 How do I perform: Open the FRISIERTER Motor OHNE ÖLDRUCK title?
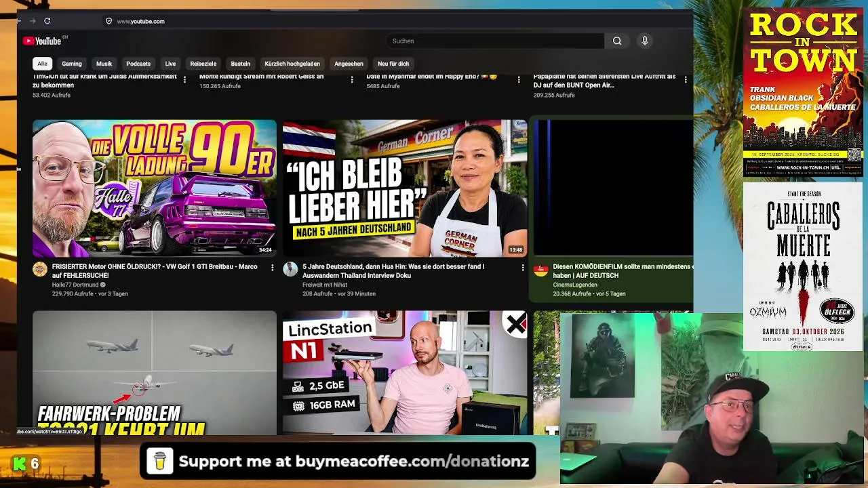coord(155,271)
